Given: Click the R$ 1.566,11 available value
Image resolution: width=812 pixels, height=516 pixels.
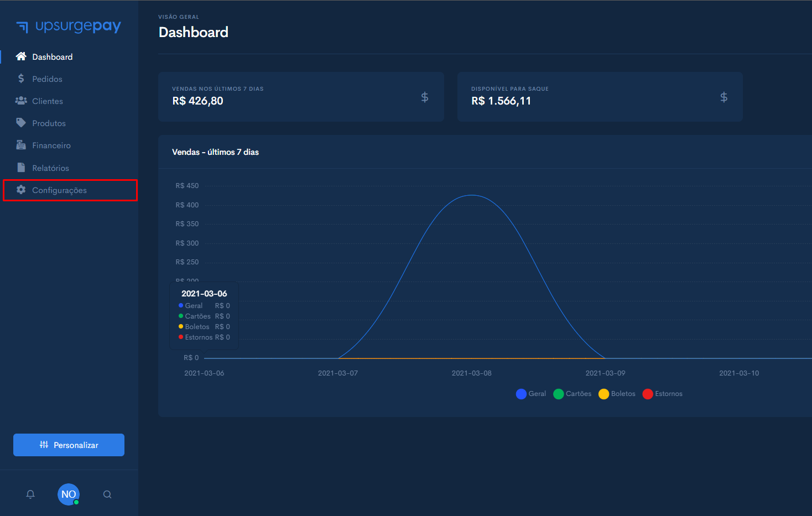Looking at the screenshot, I should pos(501,101).
